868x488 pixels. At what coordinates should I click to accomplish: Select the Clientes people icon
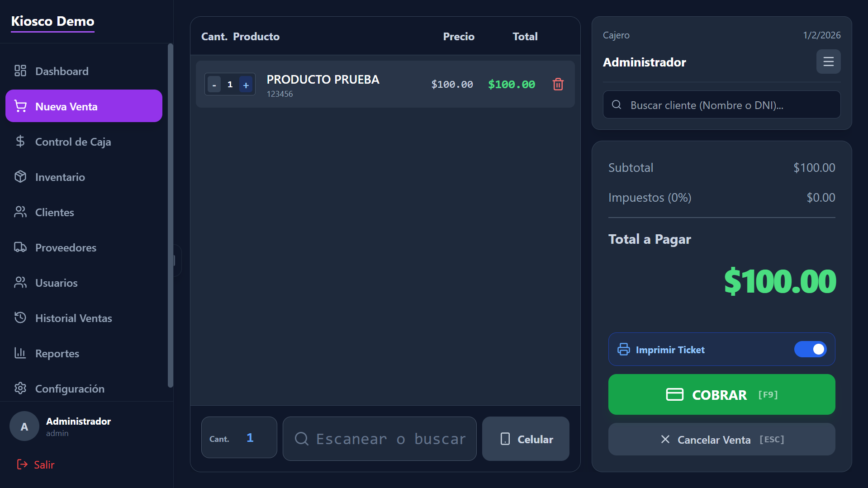pos(20,212)
